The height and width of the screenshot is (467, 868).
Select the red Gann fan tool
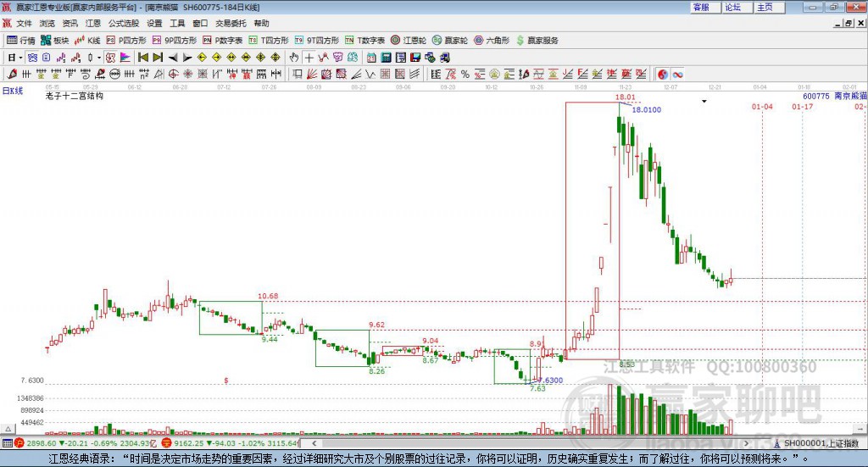pyautogui.click(x=312, y=74)
